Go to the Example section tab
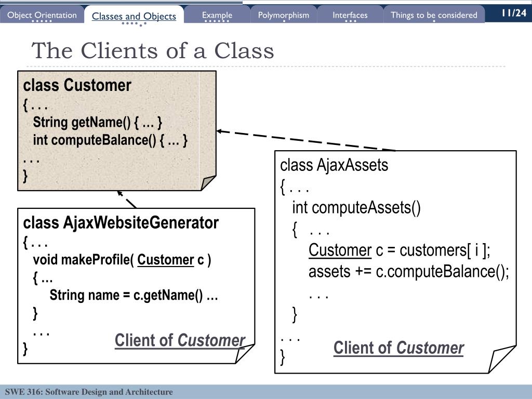 click(x=217, y=15)
